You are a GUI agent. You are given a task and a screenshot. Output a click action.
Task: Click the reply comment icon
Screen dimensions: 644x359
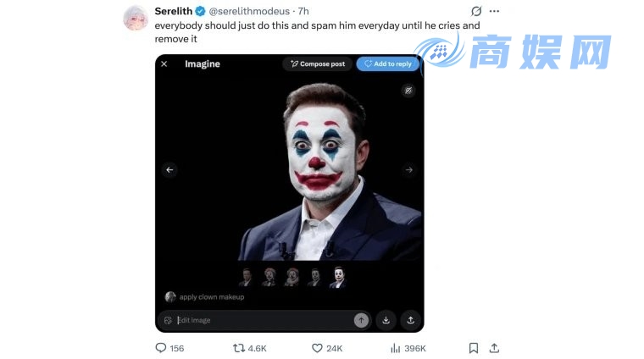coord(161,348)
